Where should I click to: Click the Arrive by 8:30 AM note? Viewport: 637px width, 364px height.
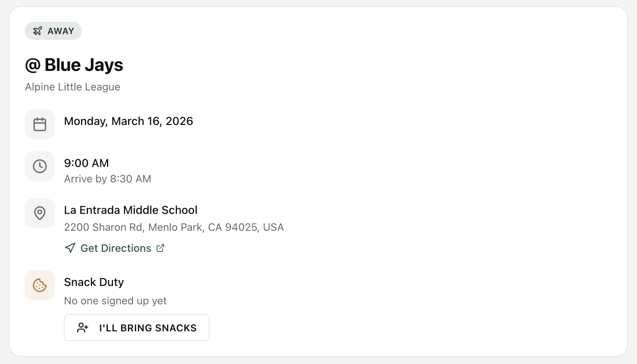point(107,179)
